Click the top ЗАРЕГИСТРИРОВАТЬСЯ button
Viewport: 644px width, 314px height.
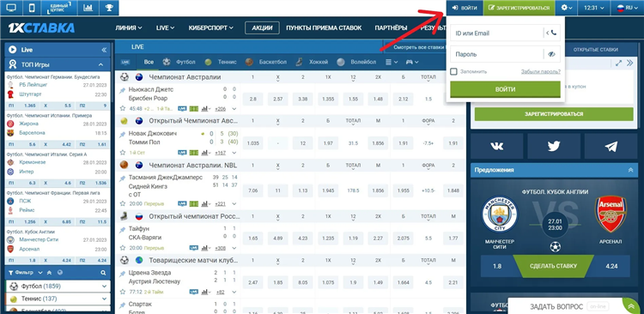(519, 8)
